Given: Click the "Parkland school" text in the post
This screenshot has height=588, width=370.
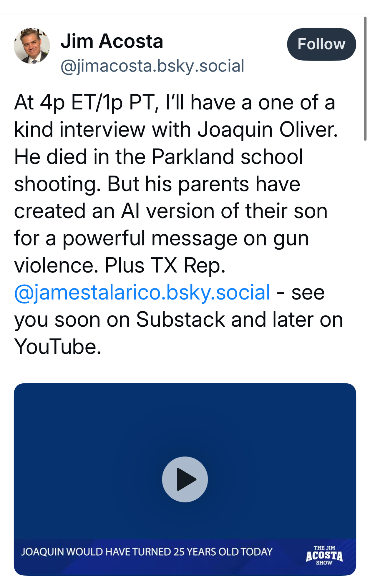Looking at the screenshot, I should pos(227,157).
